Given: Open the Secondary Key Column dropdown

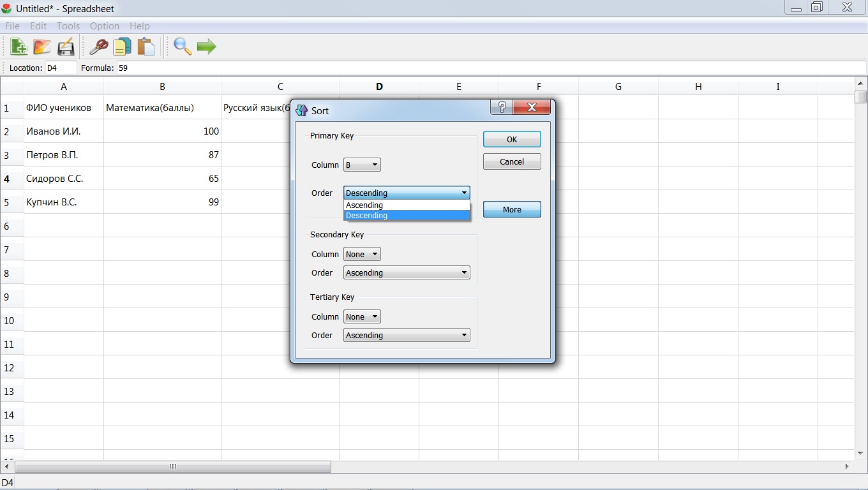Looking at the screenshot, I should tap(362, 254).
